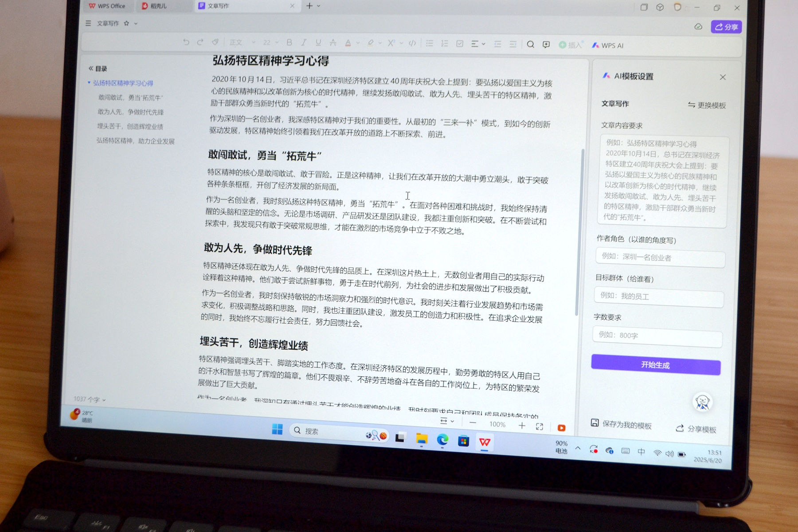The width and height of the screenshot is (798, 532).
Task: Expand the dropdown next to the star
Action: tap(136, 23)
